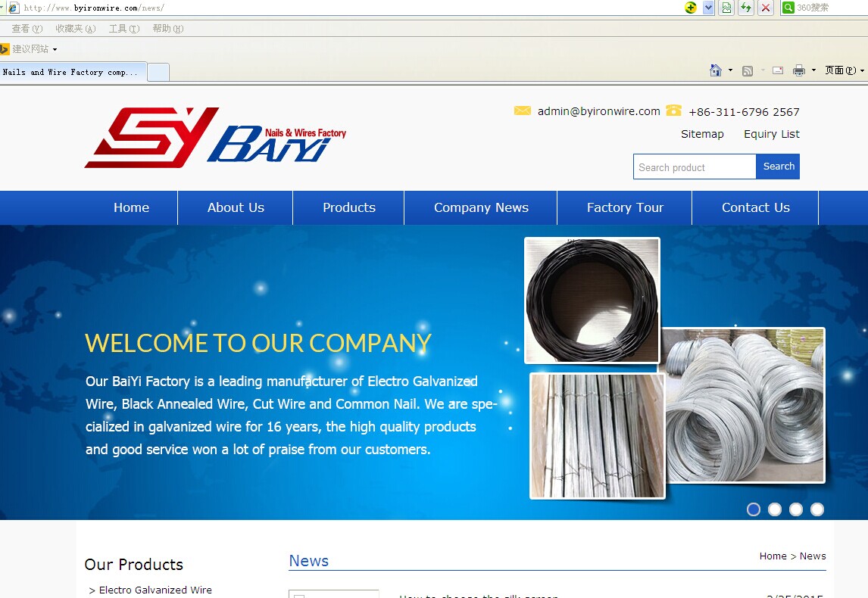Click the browser Home icon

point(715,70)
